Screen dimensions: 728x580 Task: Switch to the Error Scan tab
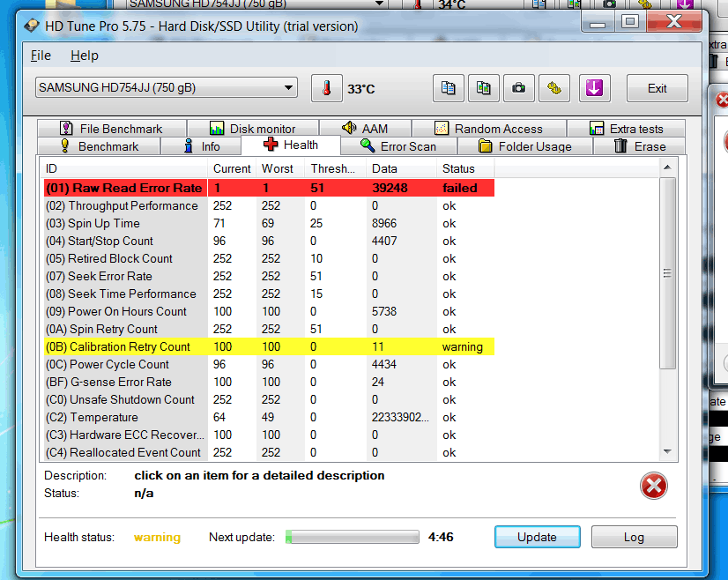click(x=398, y=146)
